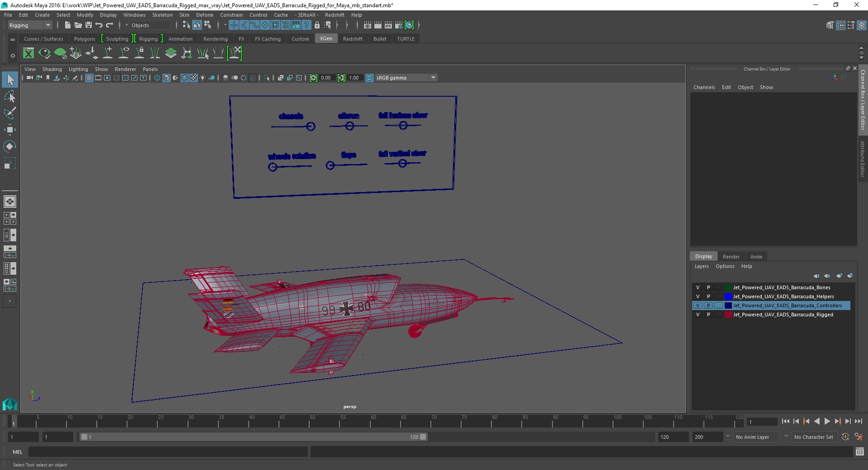
Task: Toggle visibility of the Rigged layer
Action: pos(698,315)
